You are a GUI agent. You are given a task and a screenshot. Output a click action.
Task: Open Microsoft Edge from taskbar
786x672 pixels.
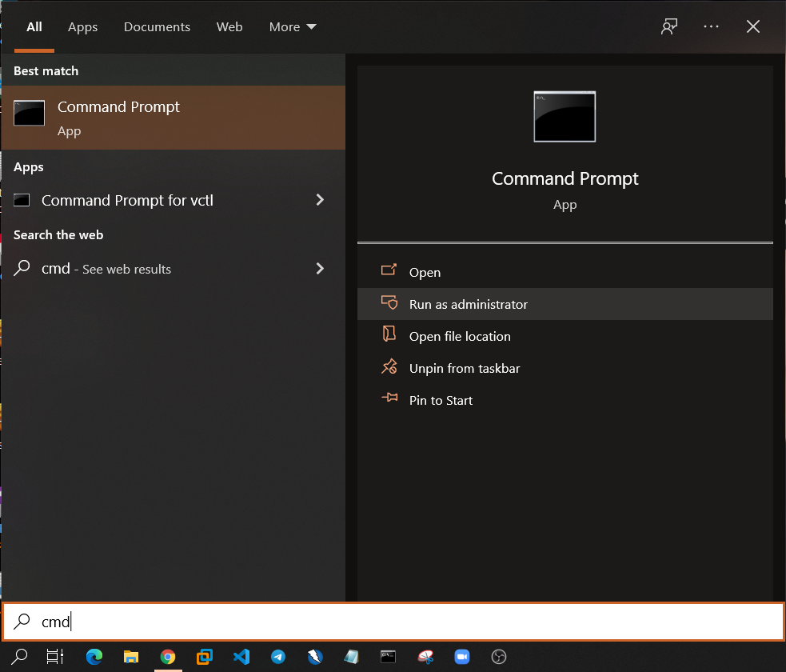(94, 656)
